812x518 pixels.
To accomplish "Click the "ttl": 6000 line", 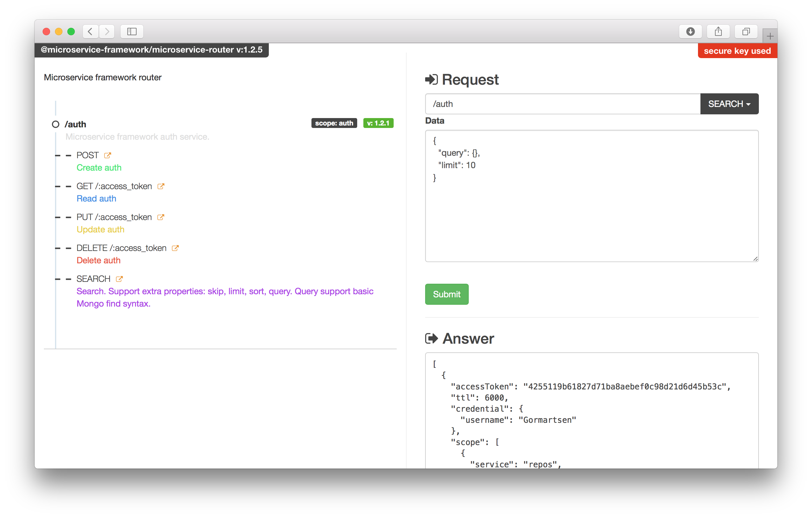I will tap(479, 397).
